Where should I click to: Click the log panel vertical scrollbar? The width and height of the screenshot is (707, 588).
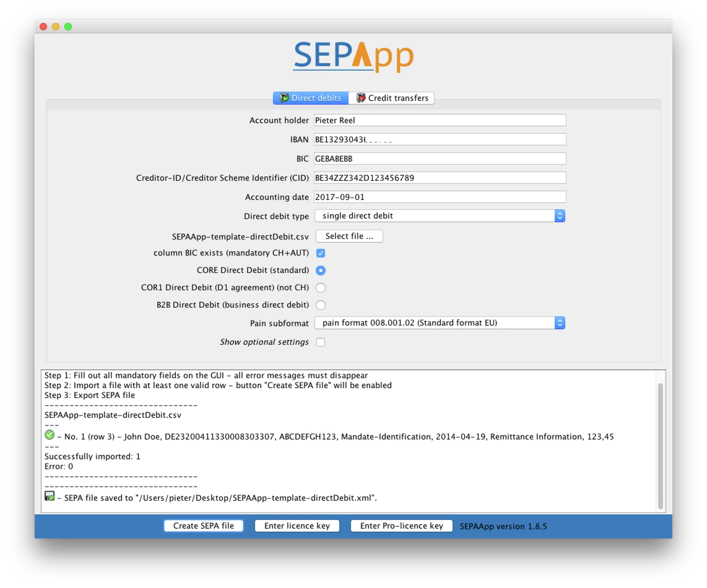661,446
